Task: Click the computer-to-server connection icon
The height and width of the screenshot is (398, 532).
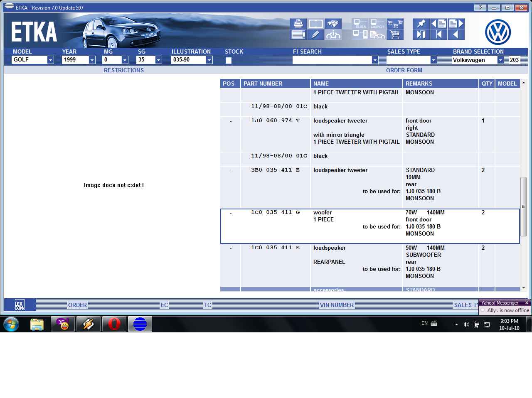Action: 360,34
